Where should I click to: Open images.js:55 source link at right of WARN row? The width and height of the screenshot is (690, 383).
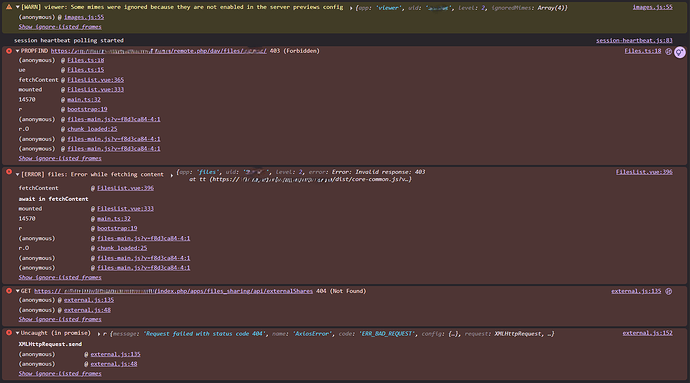[x=652, y=7]
